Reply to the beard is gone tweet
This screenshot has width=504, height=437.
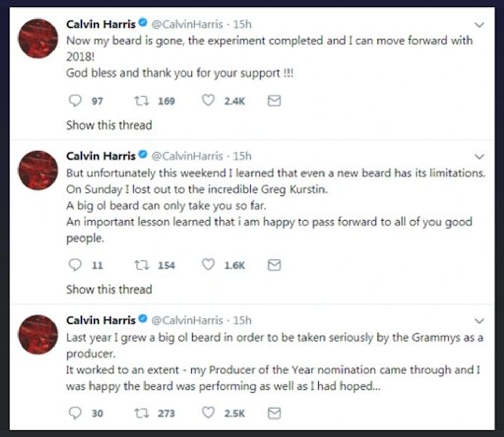[75, 101]
